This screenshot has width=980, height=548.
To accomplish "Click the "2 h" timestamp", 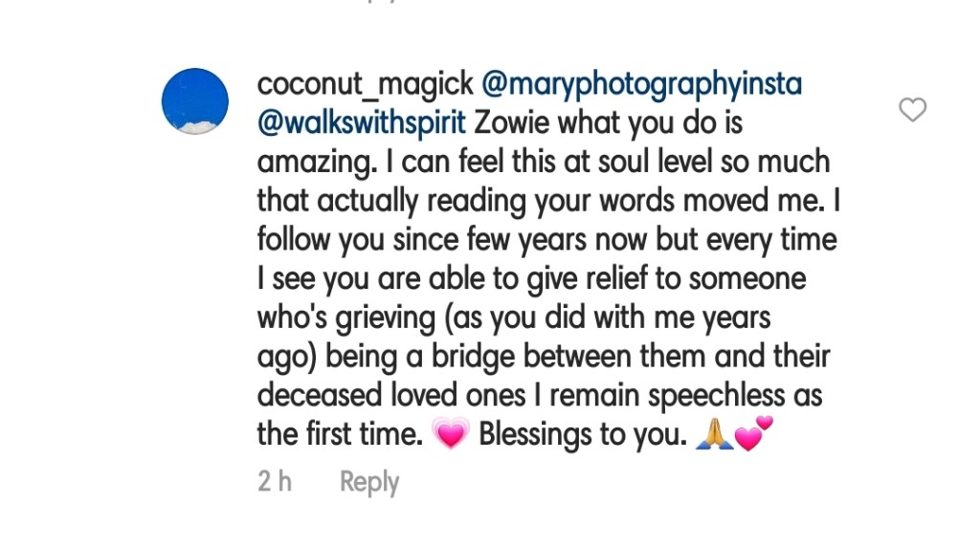I will [275, 482].
